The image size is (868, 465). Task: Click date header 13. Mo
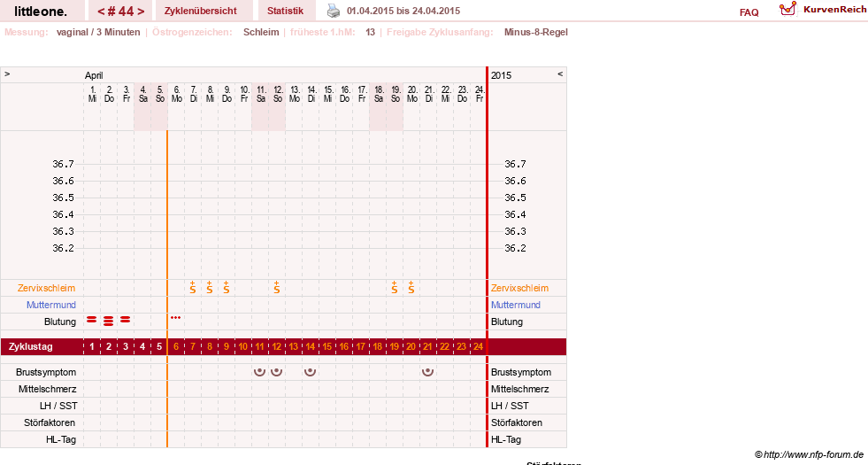point(295,94)
